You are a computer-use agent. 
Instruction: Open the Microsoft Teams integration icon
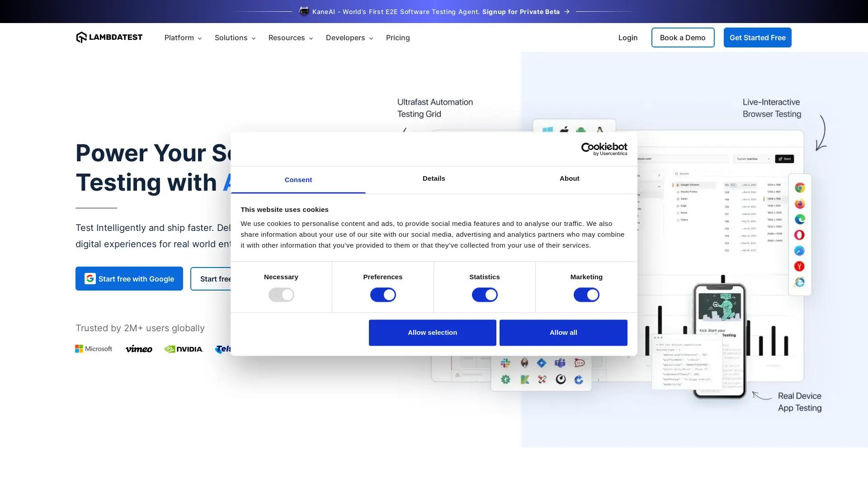point(560,363)
